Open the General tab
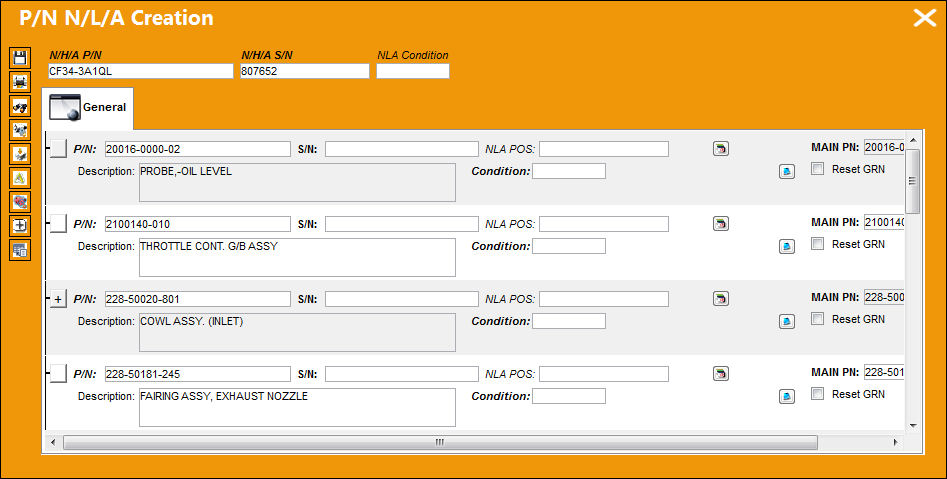This screenshot has height=479, width=947. pos(88,108)
